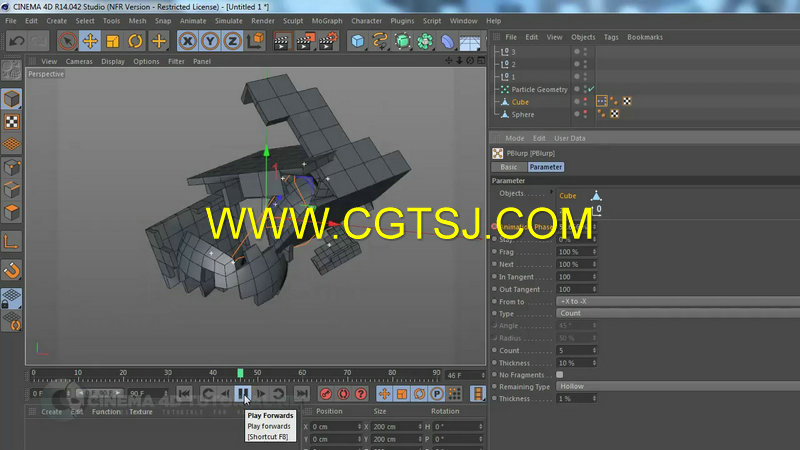Viewport: 800px width, 450px height.
Task: Adjust Out Tangent stepper arrows
Action: pyautogui.click(x=594, y=289)
